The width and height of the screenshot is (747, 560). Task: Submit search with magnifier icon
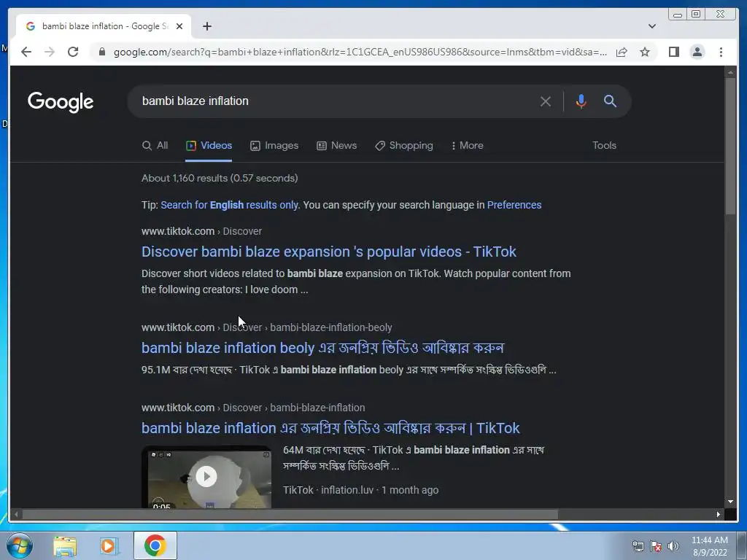point(611,101)
